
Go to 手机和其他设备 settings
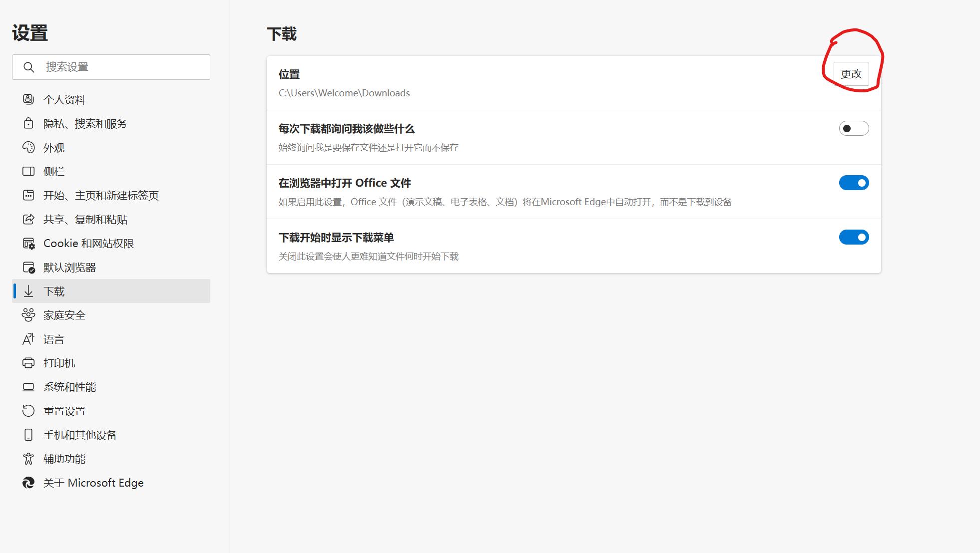(x=111, y=435)
